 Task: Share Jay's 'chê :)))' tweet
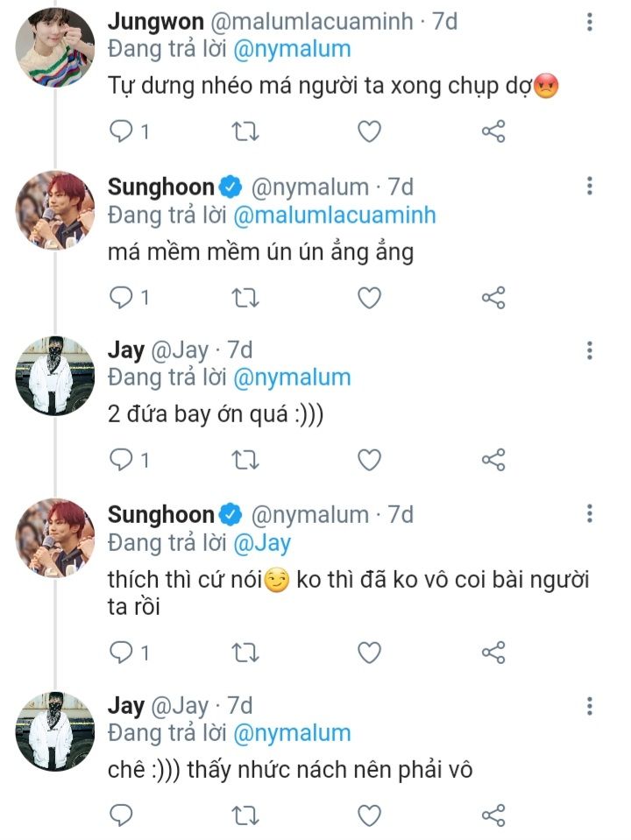(x=493, y=815)
